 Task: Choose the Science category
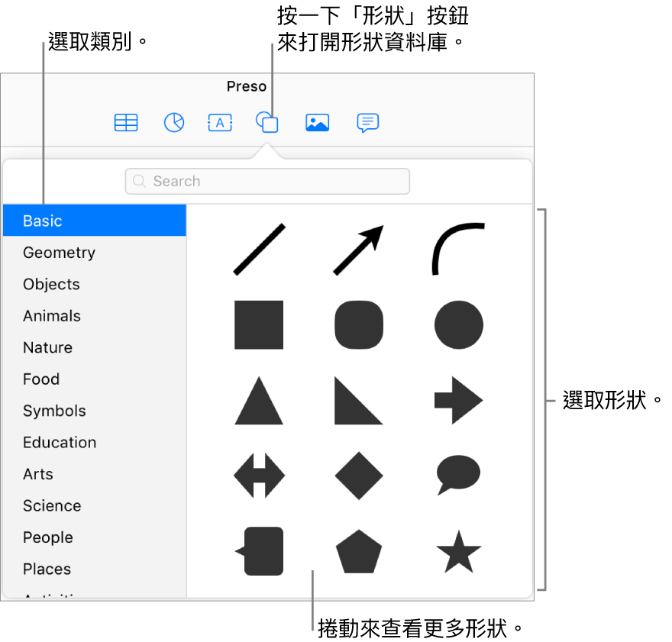pyautogui.click(x=94, y=506)
